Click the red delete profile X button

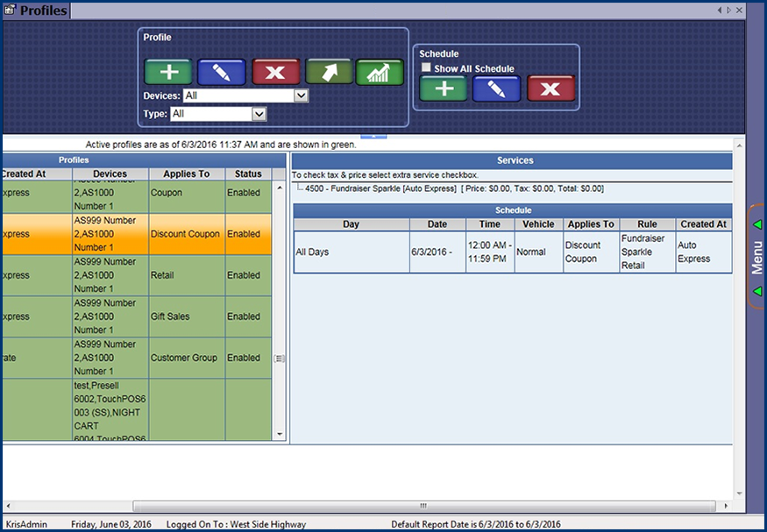(x=275, y=73)
